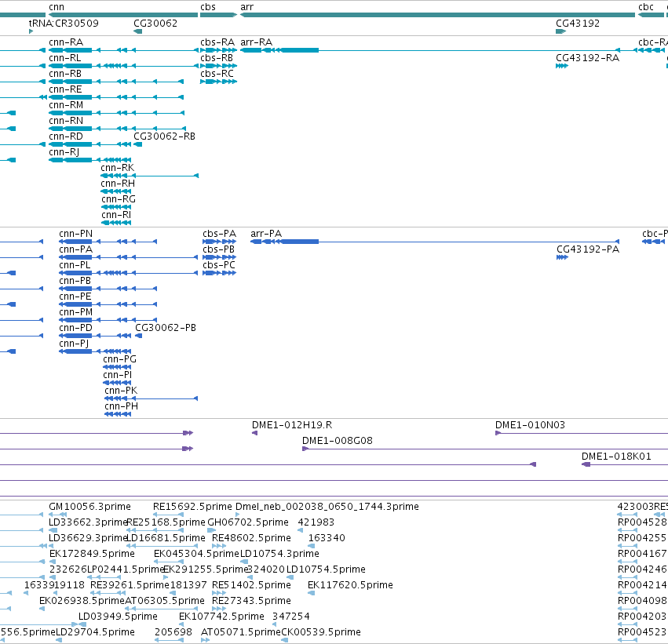668x644 pixels.
Task: Select the cnn gene label
Action: 57,7
